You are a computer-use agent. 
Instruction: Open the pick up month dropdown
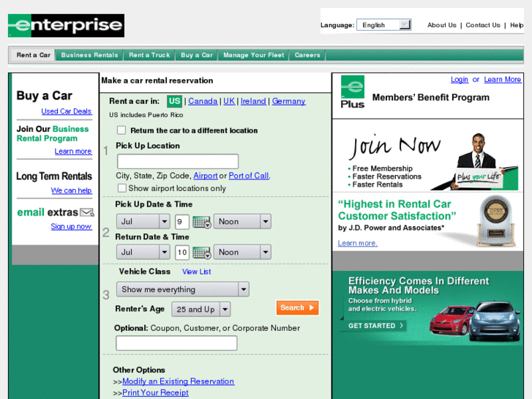tap(143, 222)
